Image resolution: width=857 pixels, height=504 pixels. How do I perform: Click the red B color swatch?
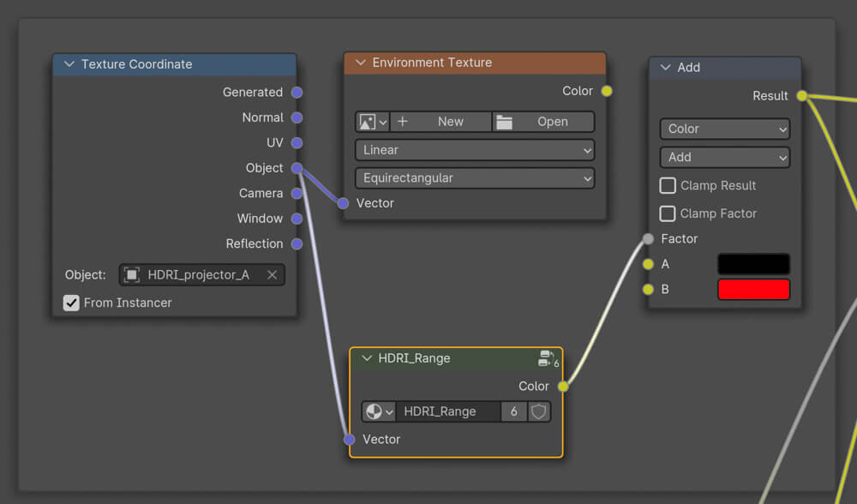coord(753,289)
